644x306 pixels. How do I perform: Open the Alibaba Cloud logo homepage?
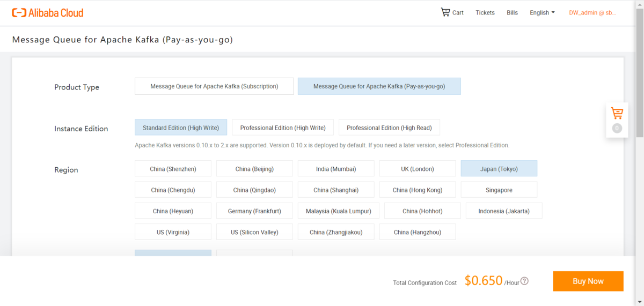tap(48, 12)
